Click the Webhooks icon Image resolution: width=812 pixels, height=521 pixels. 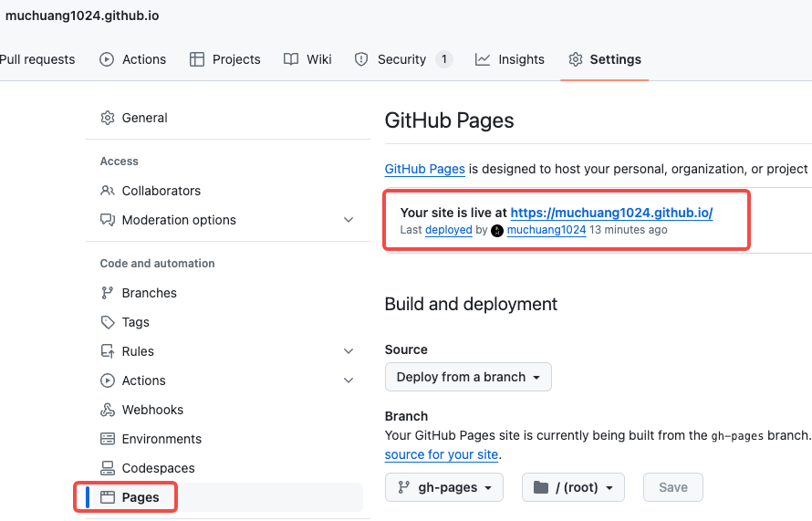107,410
